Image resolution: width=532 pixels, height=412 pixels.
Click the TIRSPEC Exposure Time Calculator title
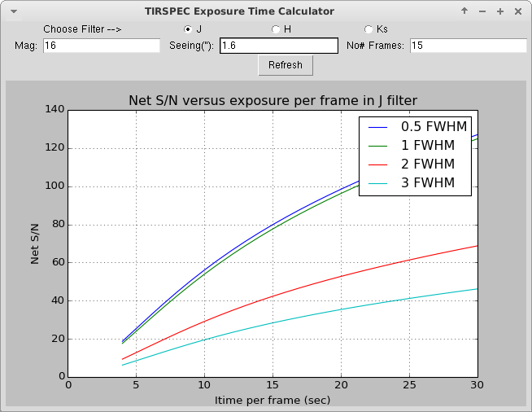[239, 11]
